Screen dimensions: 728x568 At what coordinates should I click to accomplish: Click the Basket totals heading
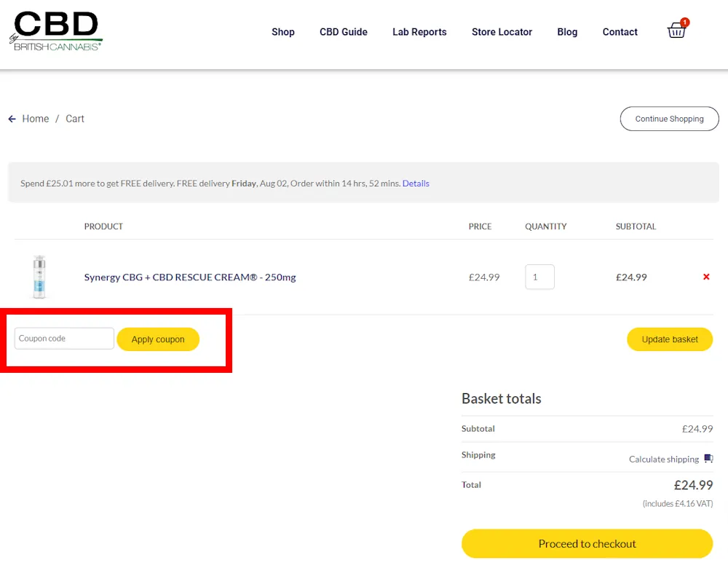(x=501, y=398)
